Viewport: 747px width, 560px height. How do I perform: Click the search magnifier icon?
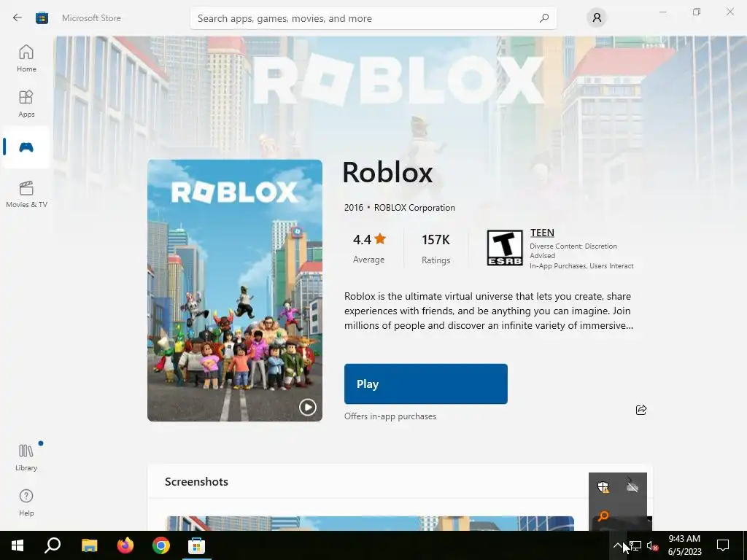pyautogui.click(x=544, y=18)
